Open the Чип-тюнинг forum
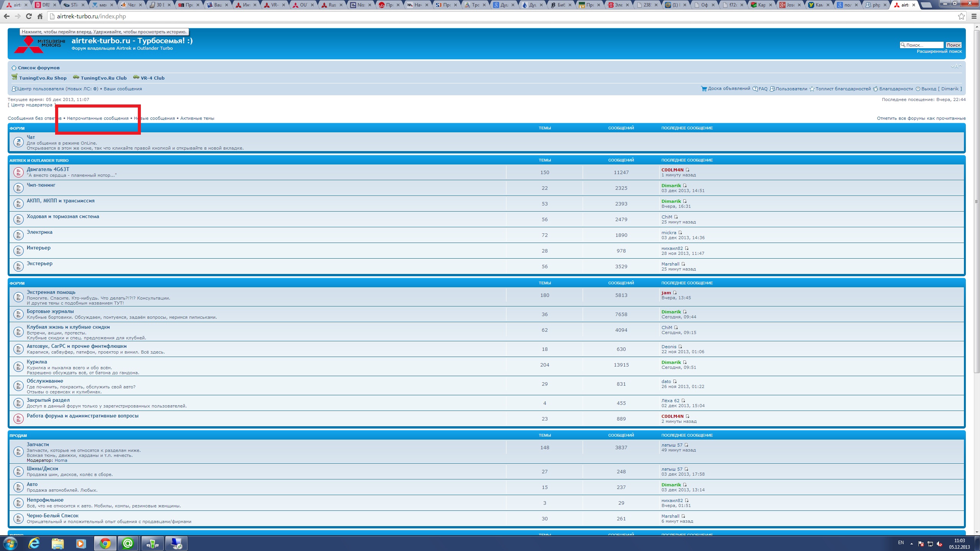The height and width of the screenshot is (551, 980). coord(41,185)
